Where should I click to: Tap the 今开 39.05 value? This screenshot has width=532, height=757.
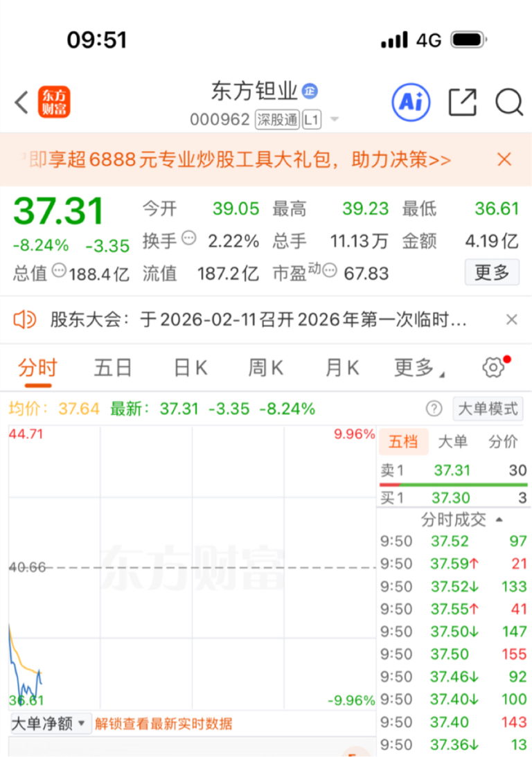(236, 208)
